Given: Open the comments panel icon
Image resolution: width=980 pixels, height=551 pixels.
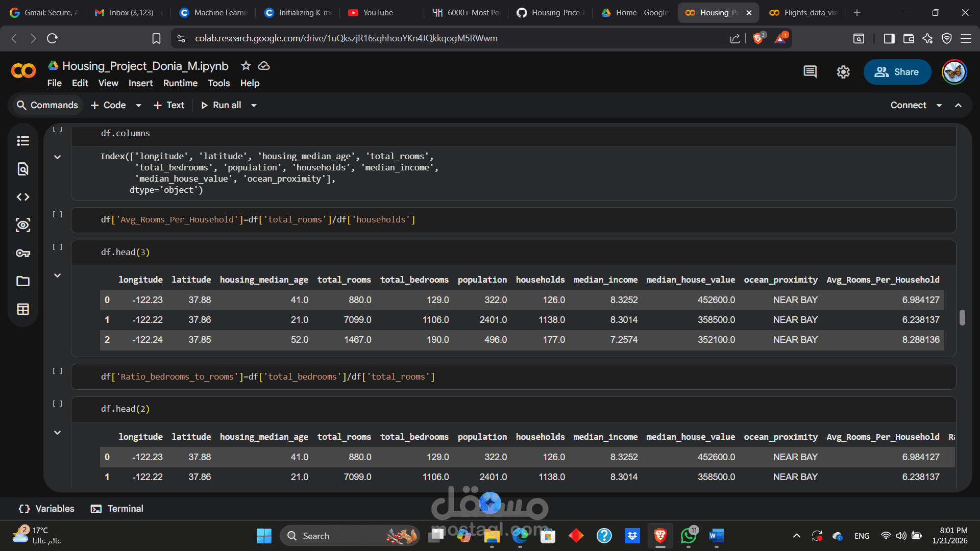Looking at the screenshot, I should [x=810, y=72].
